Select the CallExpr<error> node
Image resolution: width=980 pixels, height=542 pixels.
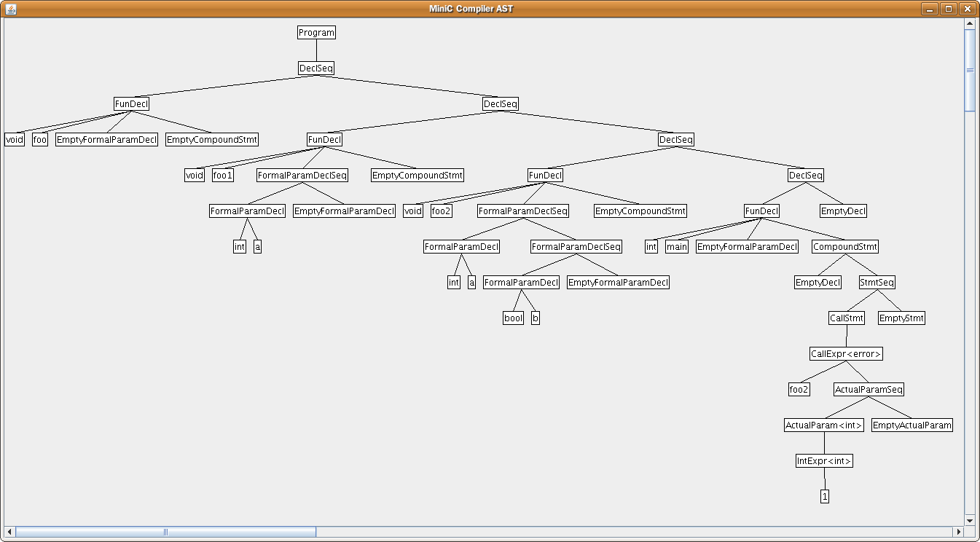[x=847, y=354]
